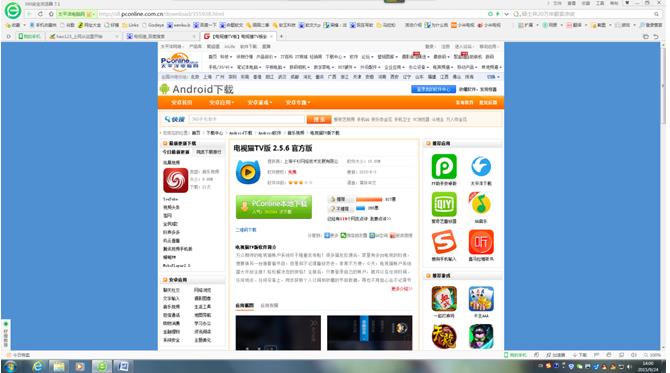Click the green 360 browser logo

12,11
